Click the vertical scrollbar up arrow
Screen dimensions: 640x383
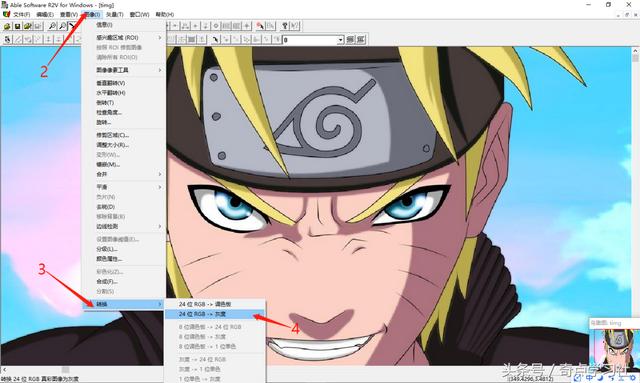click(636, 51)
